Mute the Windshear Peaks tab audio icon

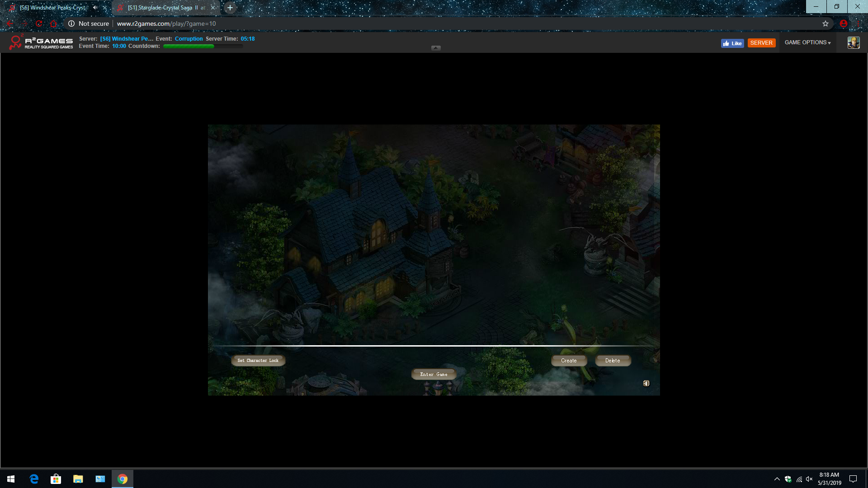95,8
